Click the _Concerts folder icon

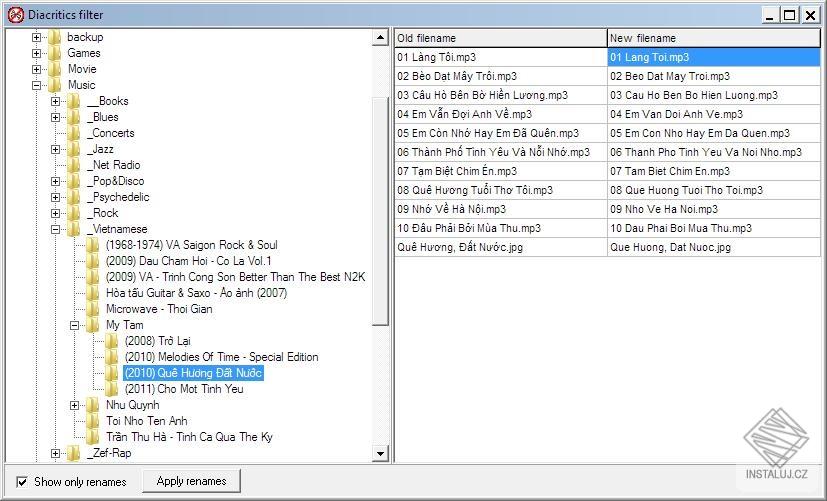(x=74, y=133)
